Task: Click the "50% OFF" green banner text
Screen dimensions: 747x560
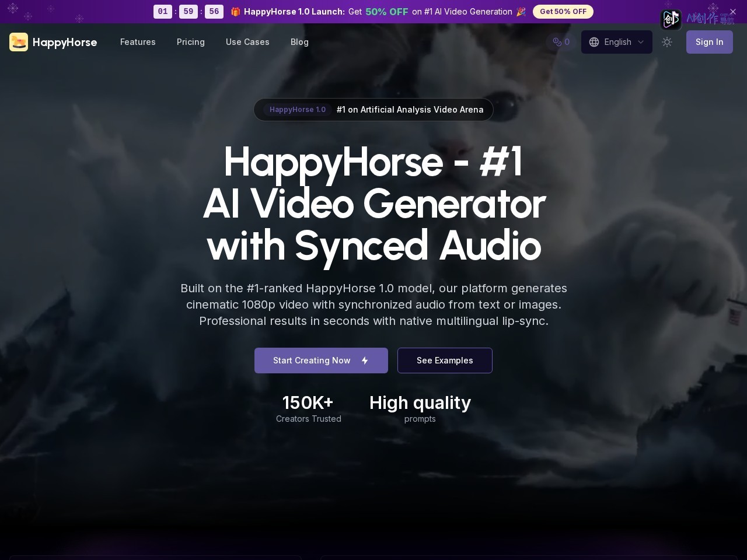Action: point(387,12)
